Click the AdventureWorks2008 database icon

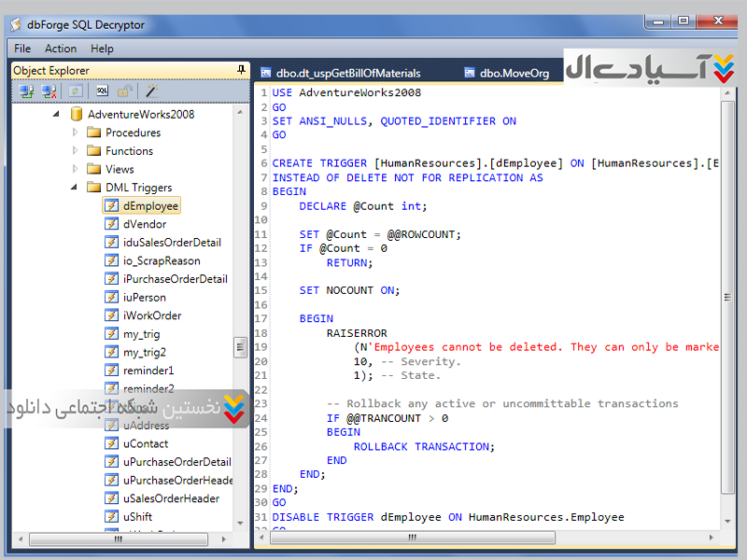coord(75,114)
